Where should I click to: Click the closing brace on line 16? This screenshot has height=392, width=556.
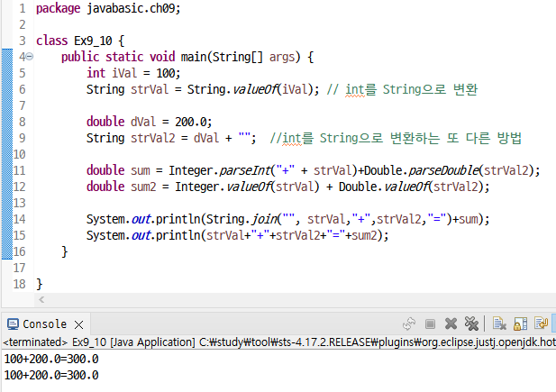(x=65, y=252)
